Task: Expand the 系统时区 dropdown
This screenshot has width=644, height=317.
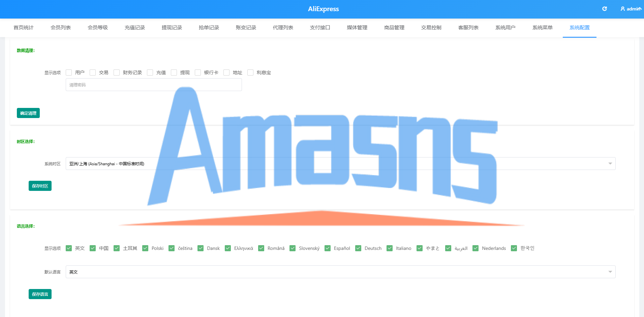Action: pos(340,164)
